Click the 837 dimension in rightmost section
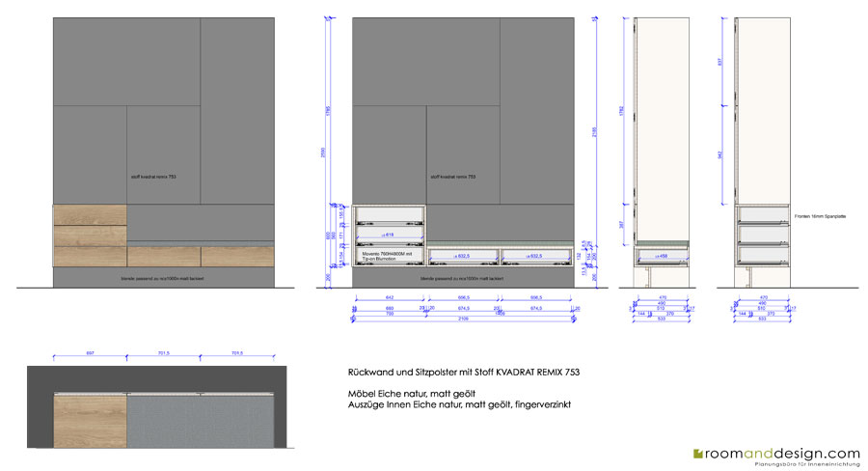This screenshot has width=868, height=471. pos(720,62)
